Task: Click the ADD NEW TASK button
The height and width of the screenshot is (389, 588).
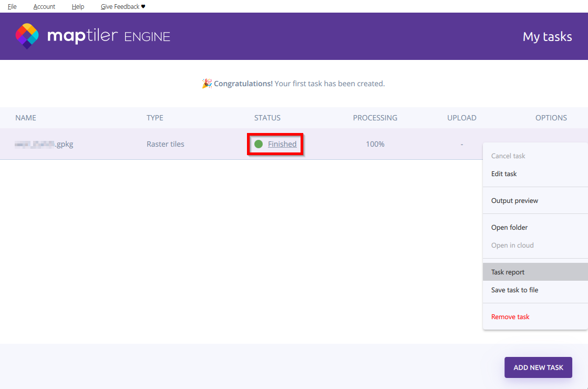Action: point(538,367)
